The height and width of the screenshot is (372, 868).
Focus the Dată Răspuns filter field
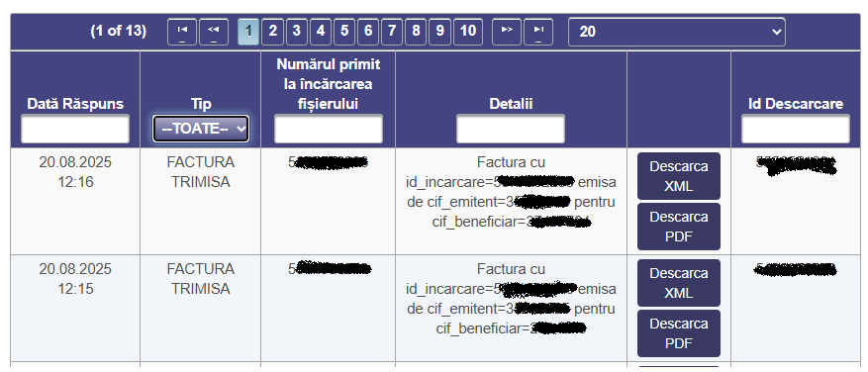point(75,129)
